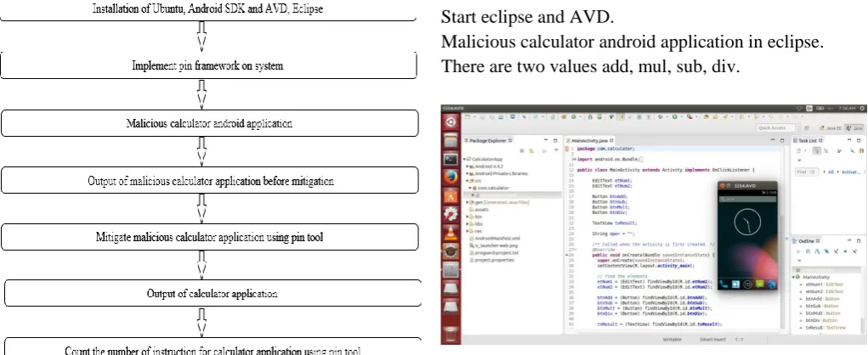Launch the Terminal from the dock
This screenshot has height=355, width=868.
451,160
